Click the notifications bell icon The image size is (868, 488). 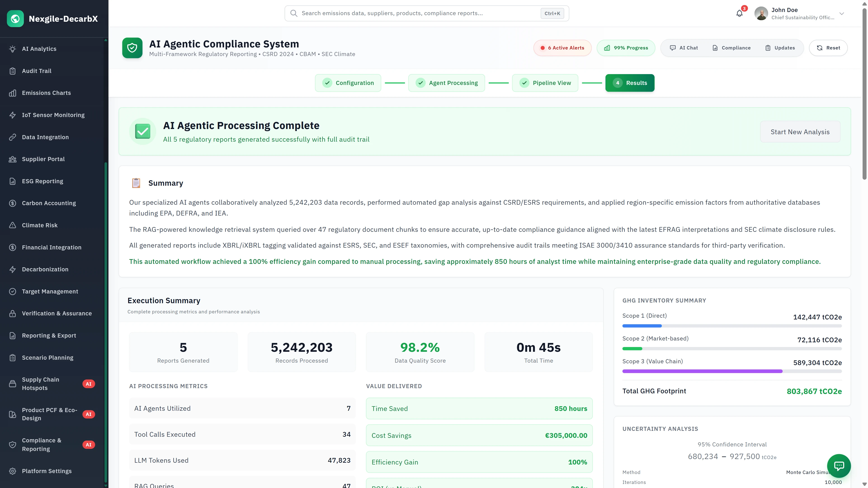[739, 13]
